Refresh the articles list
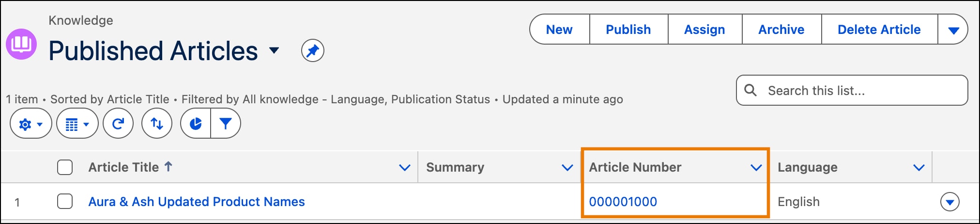 point(118,124)
